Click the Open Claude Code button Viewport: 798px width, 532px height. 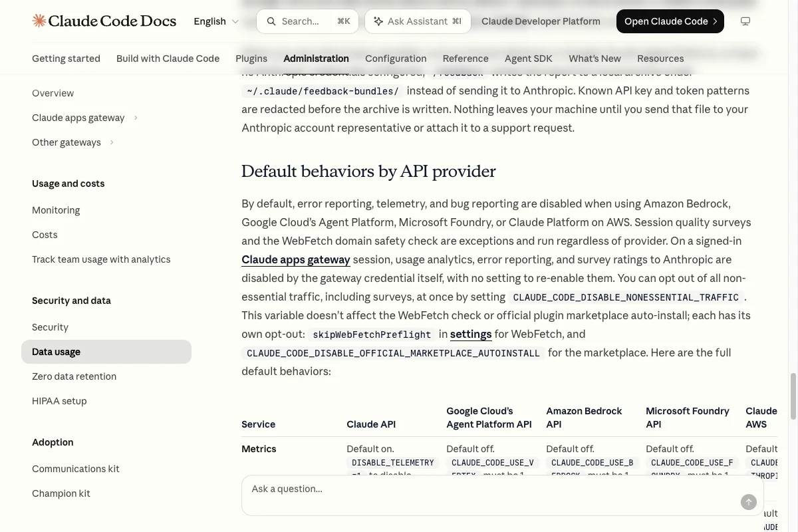(x=670, y=21)
